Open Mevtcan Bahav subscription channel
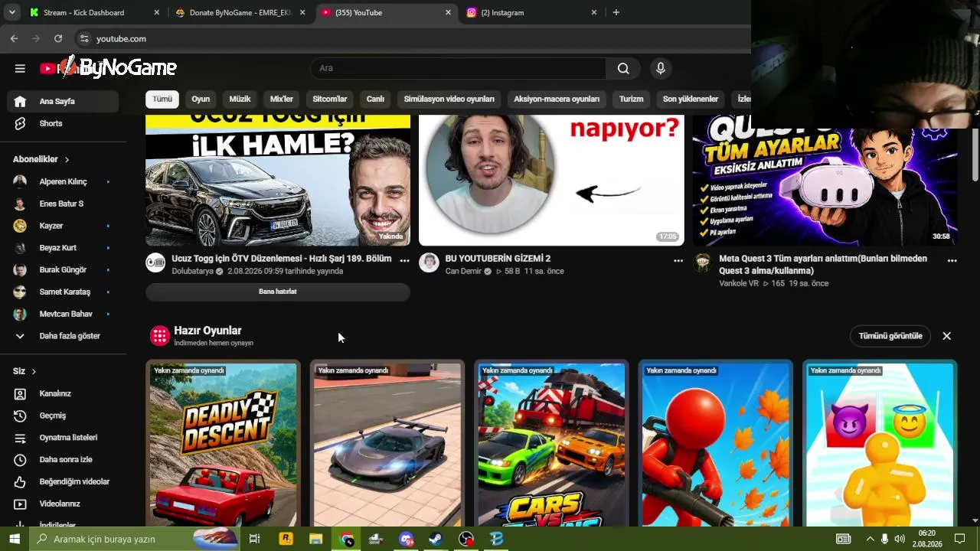Screen dimensions: 980x551 63,314
